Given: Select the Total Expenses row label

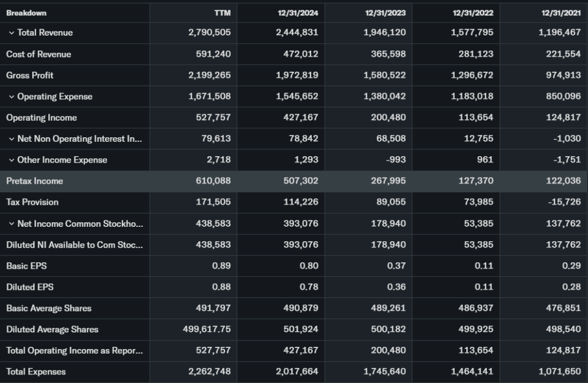Looking at the screenshot, I should [x=36, y=372].
